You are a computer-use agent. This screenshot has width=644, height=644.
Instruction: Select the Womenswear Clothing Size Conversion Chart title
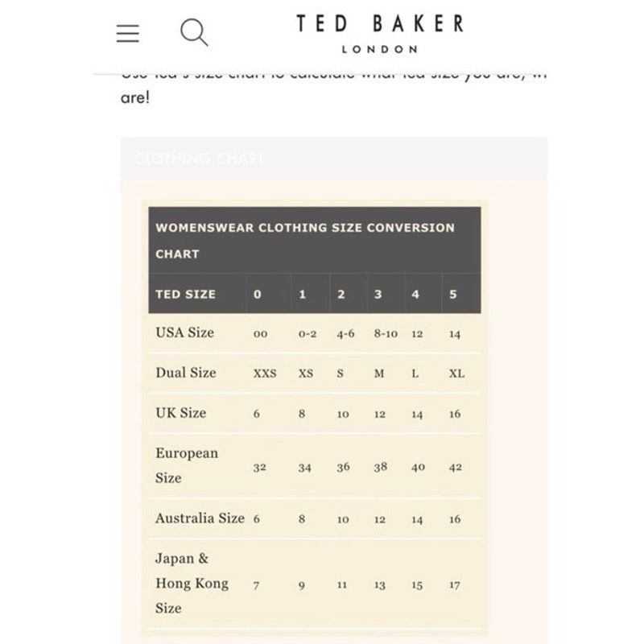tap(305, 241)
